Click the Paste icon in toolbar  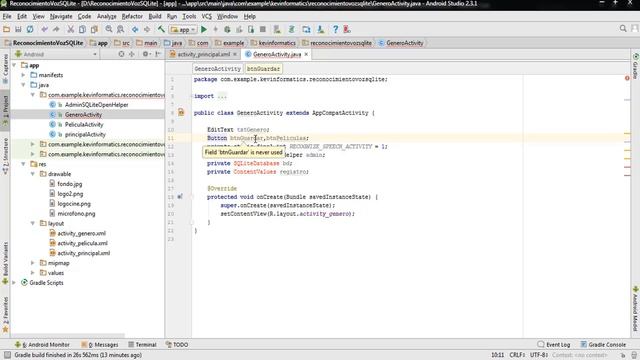(94, 29)
